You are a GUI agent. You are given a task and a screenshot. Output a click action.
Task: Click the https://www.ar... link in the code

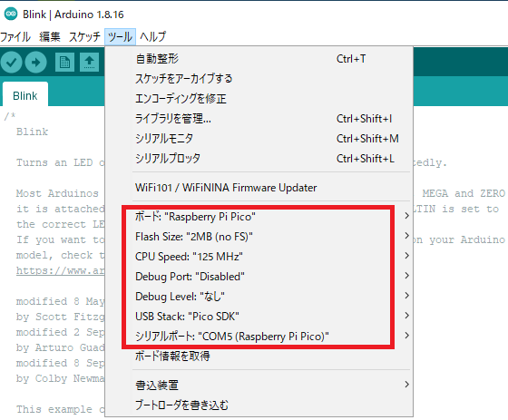[x=60, y=270]
